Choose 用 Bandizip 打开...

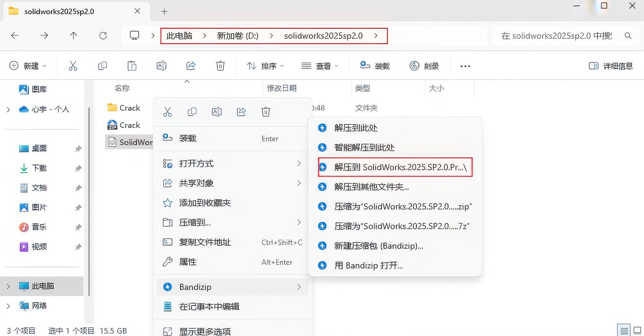(x=395, y=265)
